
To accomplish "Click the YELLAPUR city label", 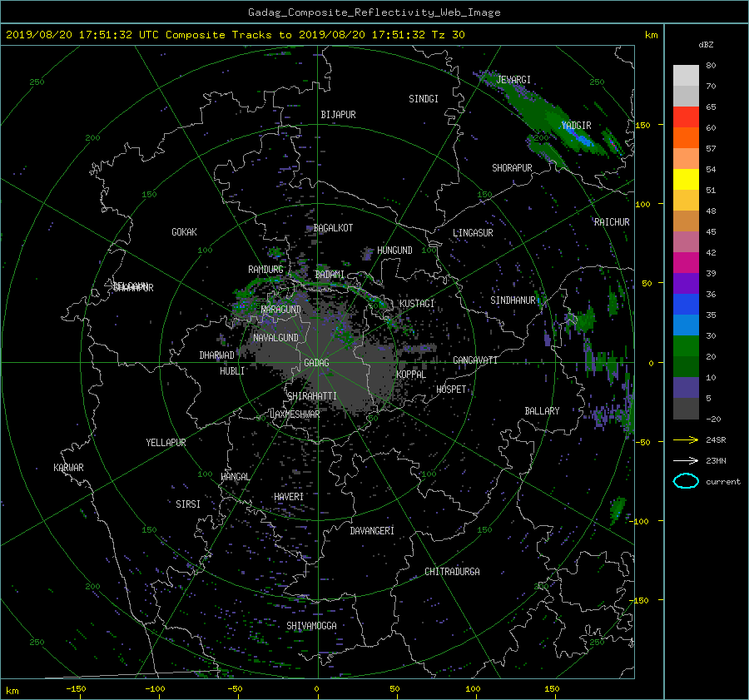I will (166, 443).
